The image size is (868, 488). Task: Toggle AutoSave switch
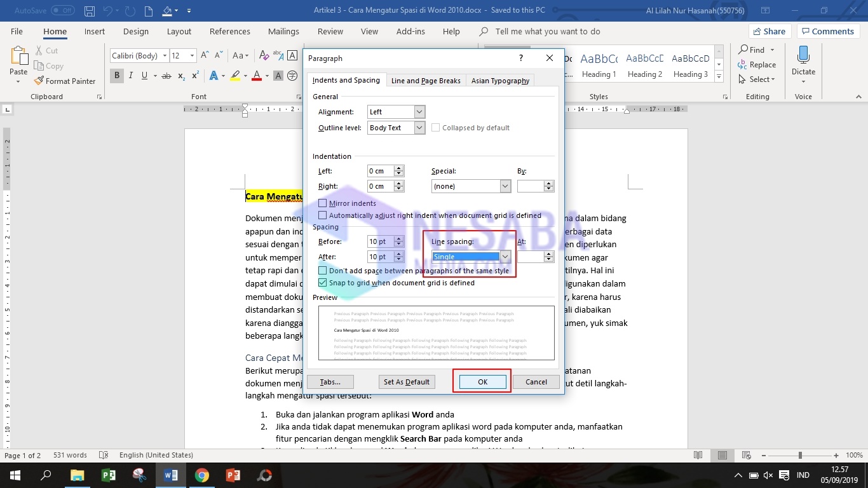click(62, 11)
